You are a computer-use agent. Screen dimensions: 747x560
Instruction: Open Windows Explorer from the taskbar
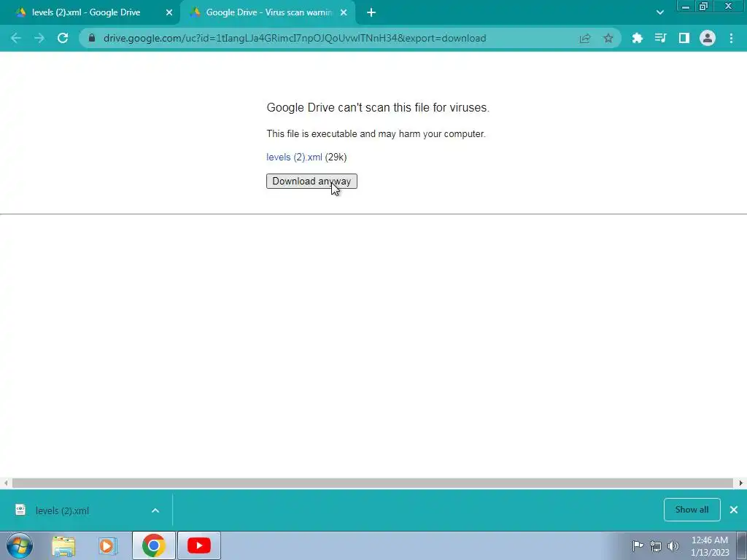point(63,545)
